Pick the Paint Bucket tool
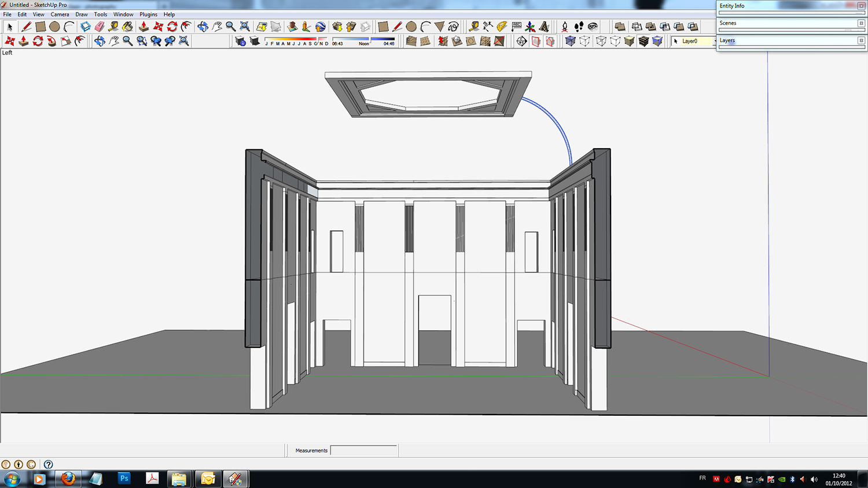Viewport: 868px width, 488px height. [x=127, y=27]
